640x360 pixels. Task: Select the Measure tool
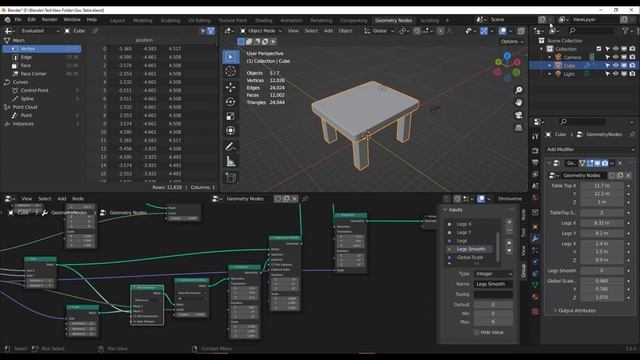(231, 162)
